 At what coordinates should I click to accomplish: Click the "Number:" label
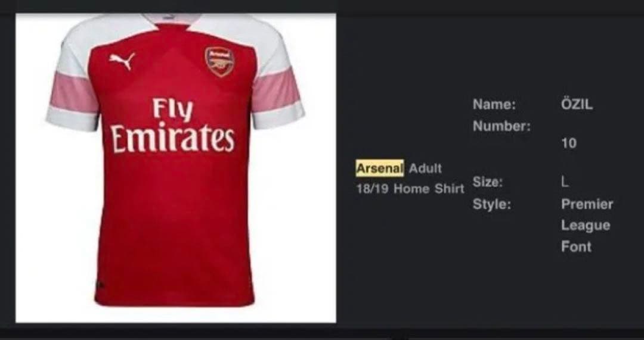click(x=501, y=126)
